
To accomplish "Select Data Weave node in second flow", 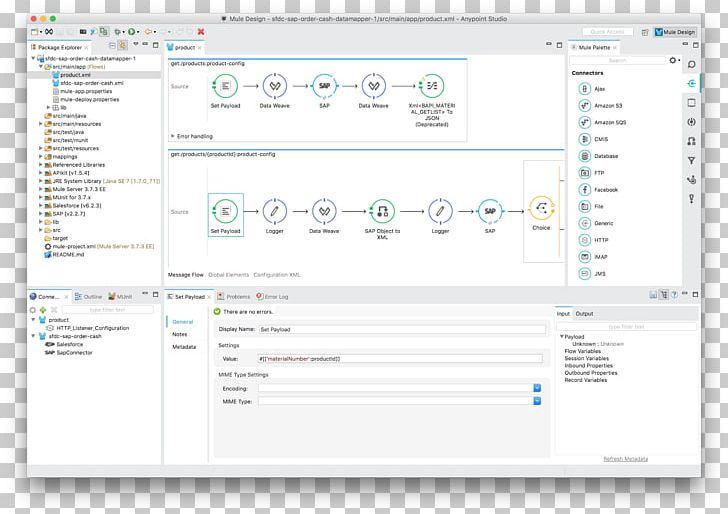I will pyautogui.click(x=324, y=211).
